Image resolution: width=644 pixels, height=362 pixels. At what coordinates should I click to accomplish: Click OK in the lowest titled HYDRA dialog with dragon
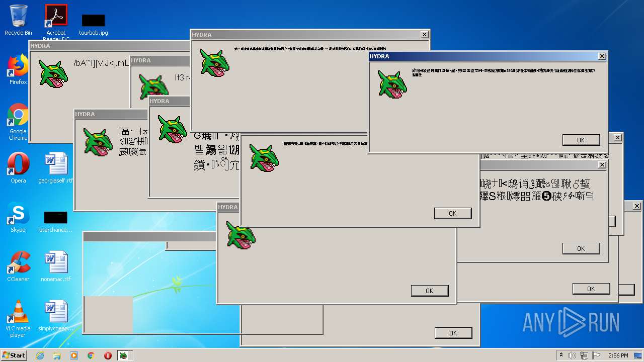[x=429, y=291]
